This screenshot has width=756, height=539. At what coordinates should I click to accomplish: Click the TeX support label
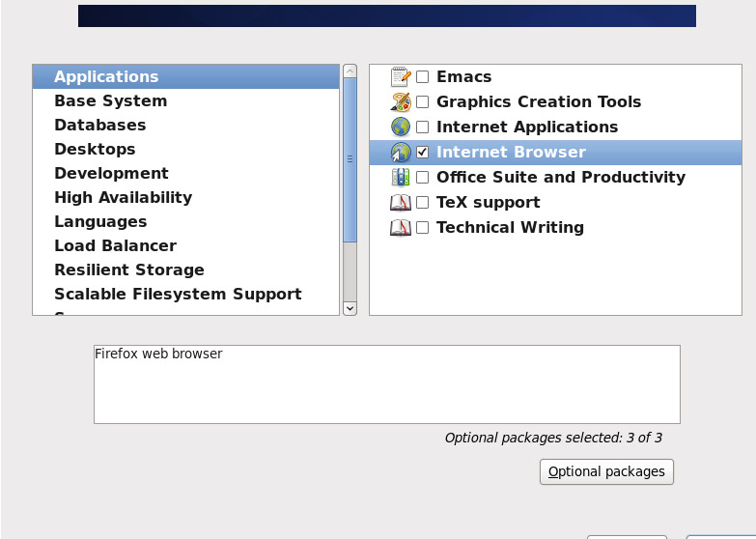489,202
